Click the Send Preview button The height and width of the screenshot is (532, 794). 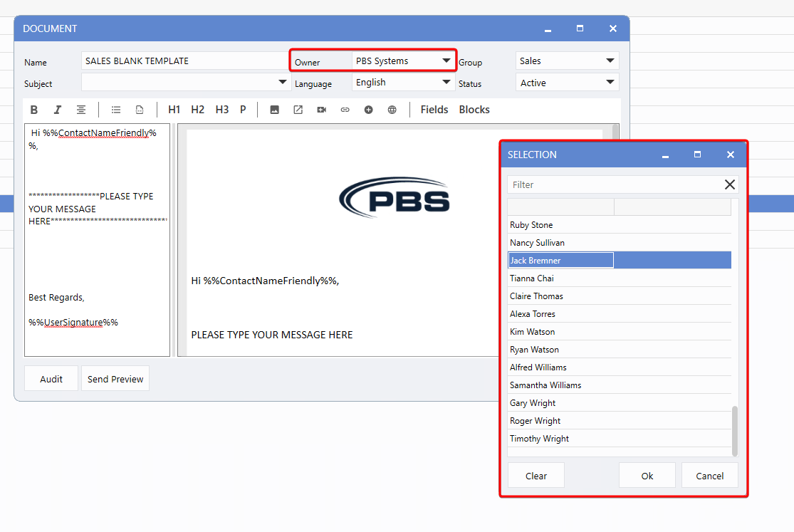click(115, 379)
